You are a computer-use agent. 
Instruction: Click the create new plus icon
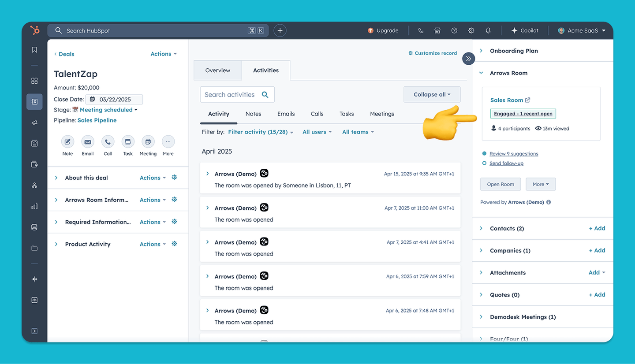pyautogui.click(x=280, y=30)
